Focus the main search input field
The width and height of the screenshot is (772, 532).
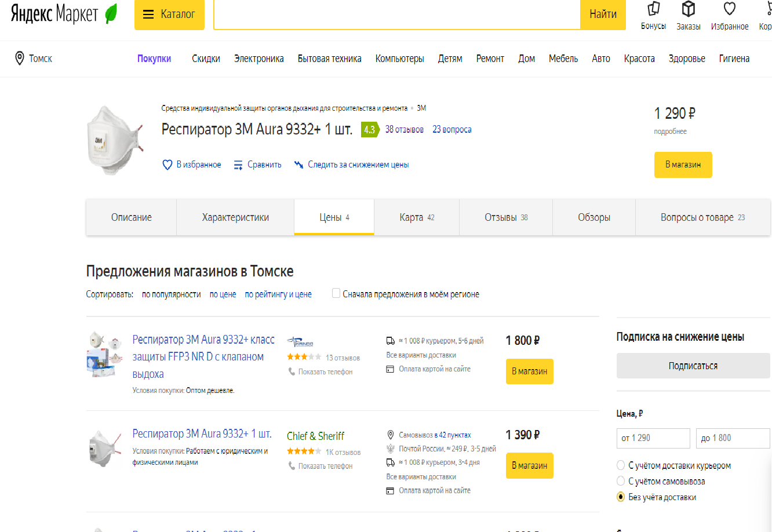[397, 14]
